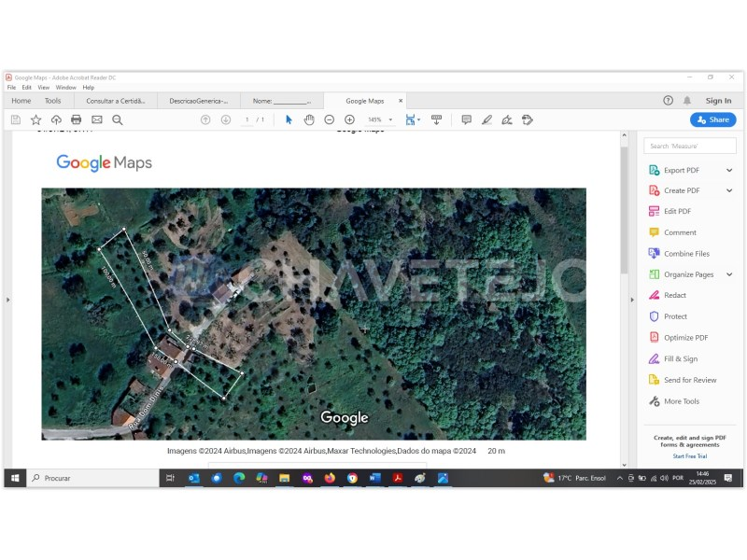Open the Protect tool
Image resolution: width=747 pixels, height=560 pixels.
pos(675,316)
